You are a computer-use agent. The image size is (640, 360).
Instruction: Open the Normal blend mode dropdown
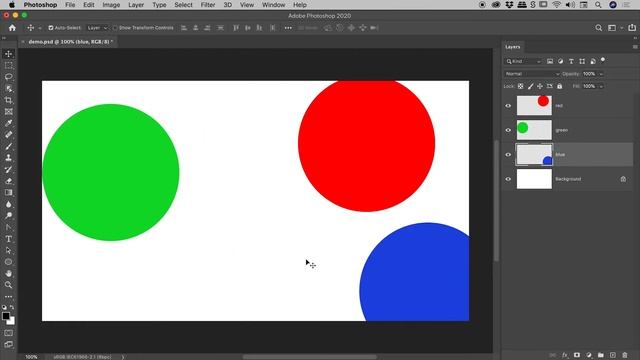[532, 74]
